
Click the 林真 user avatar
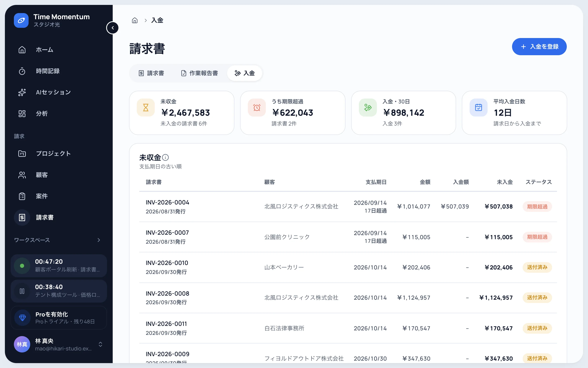pyautogui.click(x=22, y=344)
